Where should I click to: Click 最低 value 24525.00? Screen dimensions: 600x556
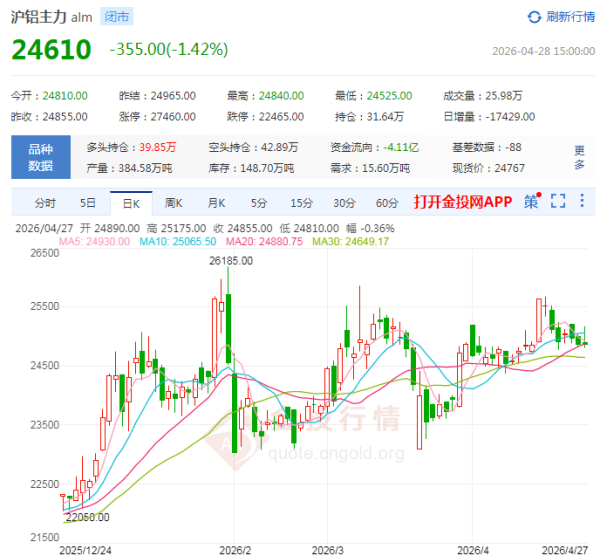click(390, 96)
